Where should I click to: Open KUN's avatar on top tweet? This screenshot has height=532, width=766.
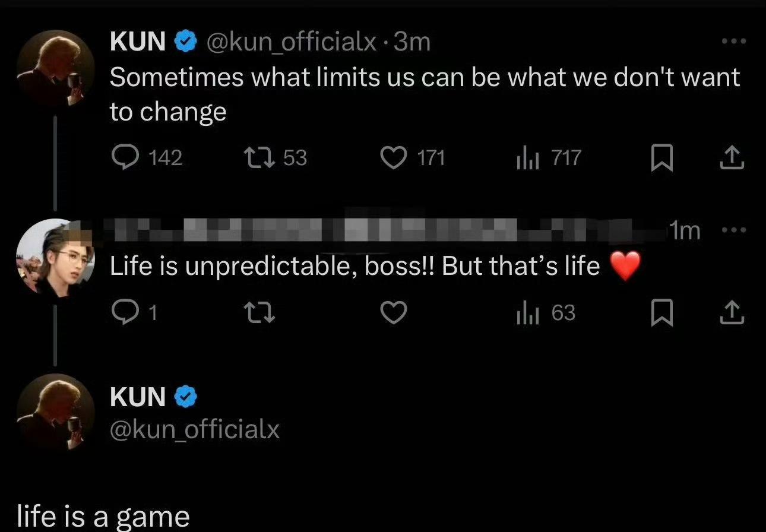[55, 68]
